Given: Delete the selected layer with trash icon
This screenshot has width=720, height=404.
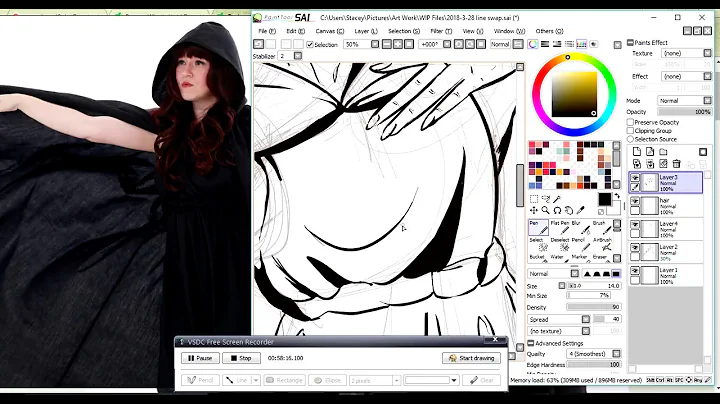Looking at the screenshot, I should coord(676,163).
